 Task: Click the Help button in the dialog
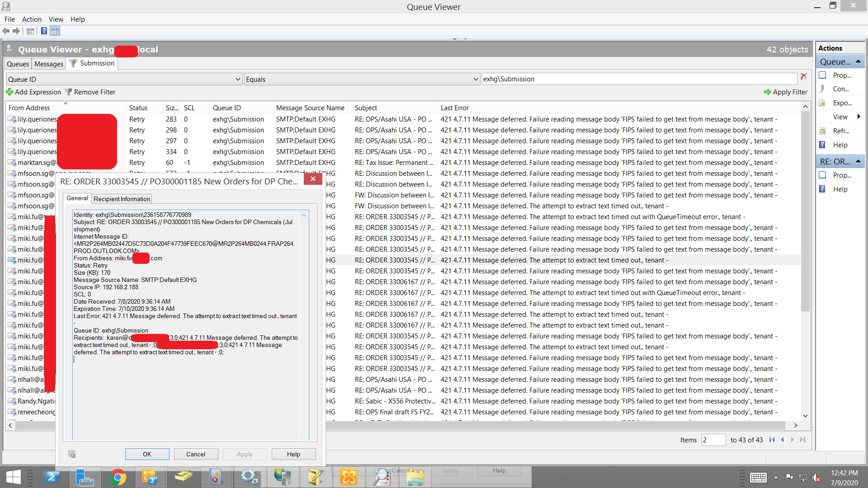[293, 454]
